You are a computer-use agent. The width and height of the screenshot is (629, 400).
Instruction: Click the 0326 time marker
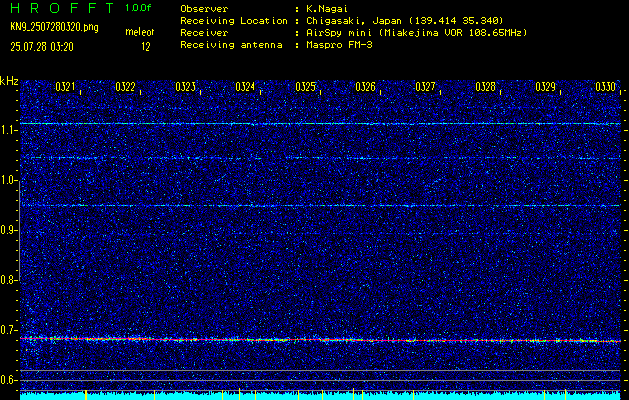pos(365,87)
